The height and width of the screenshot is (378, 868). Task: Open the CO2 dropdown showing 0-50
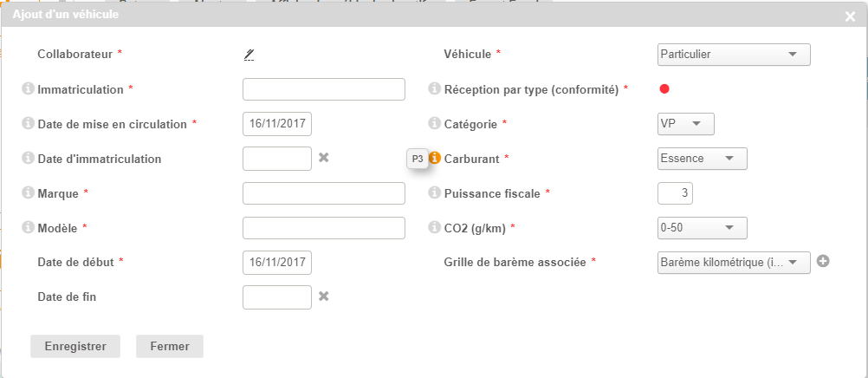point(703,228)
